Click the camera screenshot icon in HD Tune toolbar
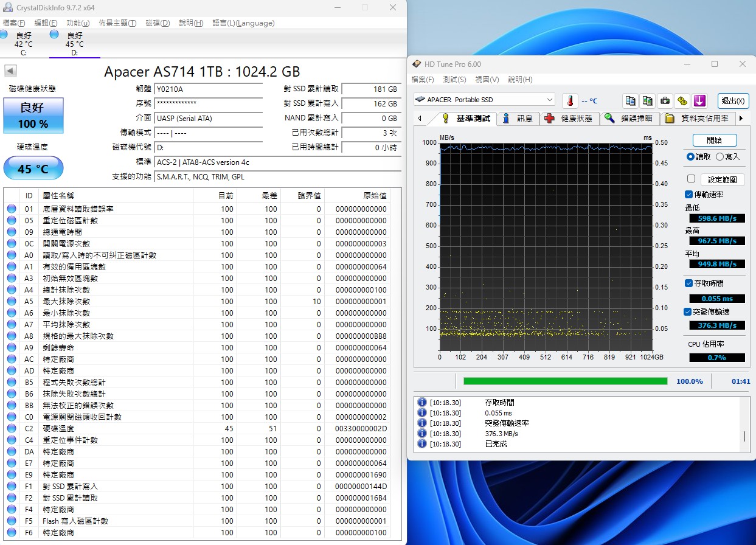Image resolution: width=756 pixels, height=545 pixels. [665, 100]
